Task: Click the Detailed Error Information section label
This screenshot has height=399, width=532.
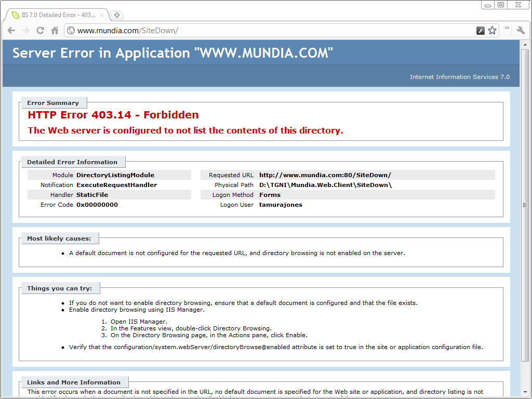Action: click(72, 162)
